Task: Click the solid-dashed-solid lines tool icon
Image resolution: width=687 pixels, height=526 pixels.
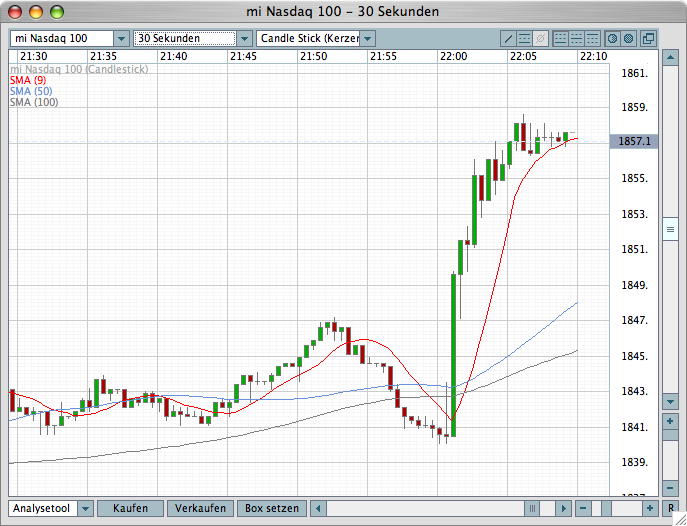Action: (x=524, y=39)
